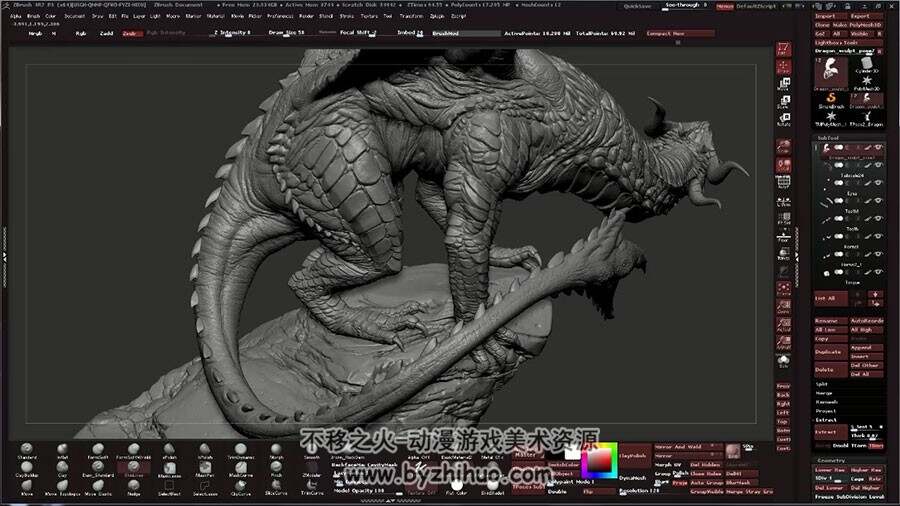Activate the Edit mode icon
The width and height of the screenshot is (900, 506).
point(783,49)
